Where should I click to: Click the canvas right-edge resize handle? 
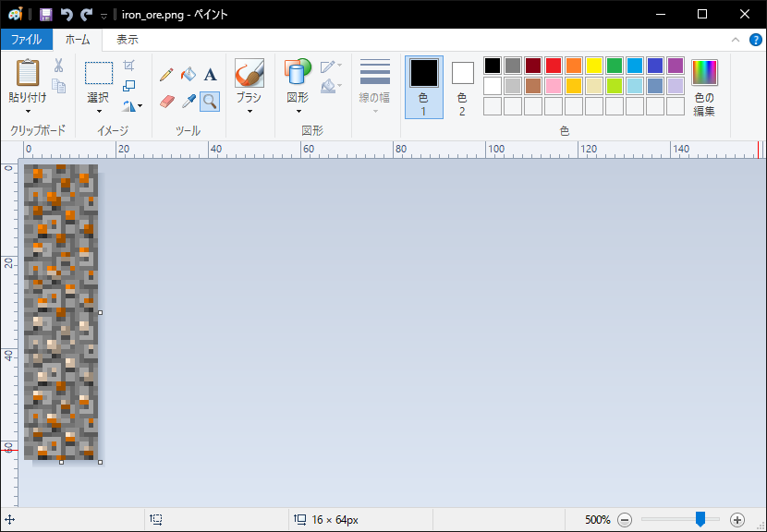pyautogui.click(x=101, y=312)
